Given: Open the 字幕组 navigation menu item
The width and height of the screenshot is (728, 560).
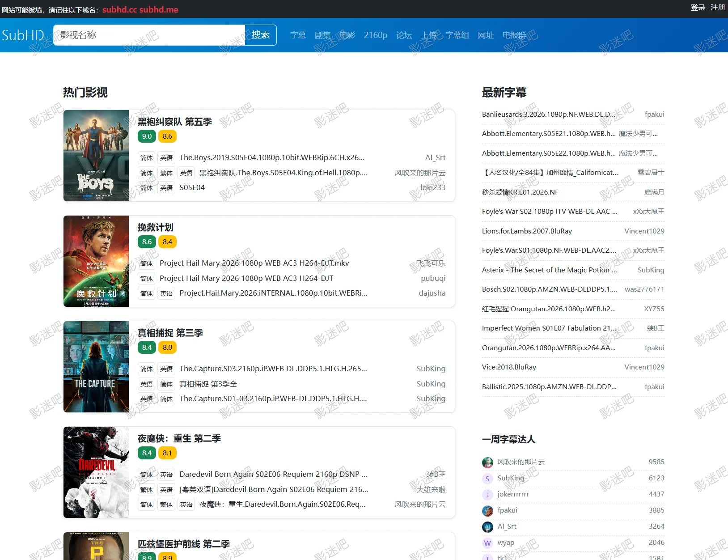Looking at the screenshot, I should pyautogui.click(x=457, y=35).
